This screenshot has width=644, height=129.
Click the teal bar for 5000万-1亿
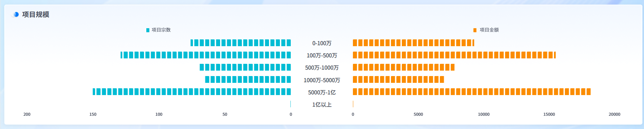pos(192,92)
